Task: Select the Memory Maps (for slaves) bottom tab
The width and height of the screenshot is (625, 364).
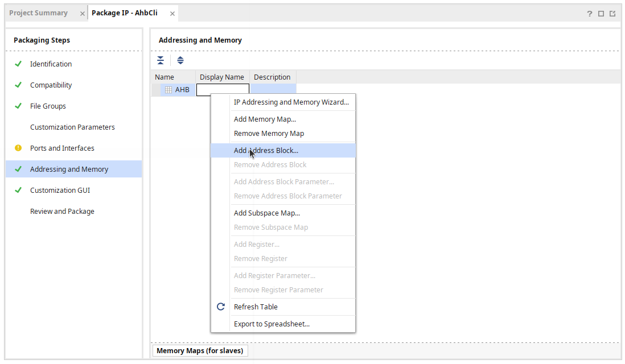Action: (x=200, y=351)
